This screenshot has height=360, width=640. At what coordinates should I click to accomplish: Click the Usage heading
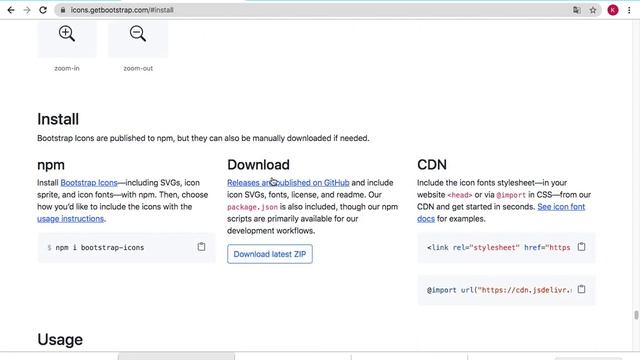click(x=60, y=340)
